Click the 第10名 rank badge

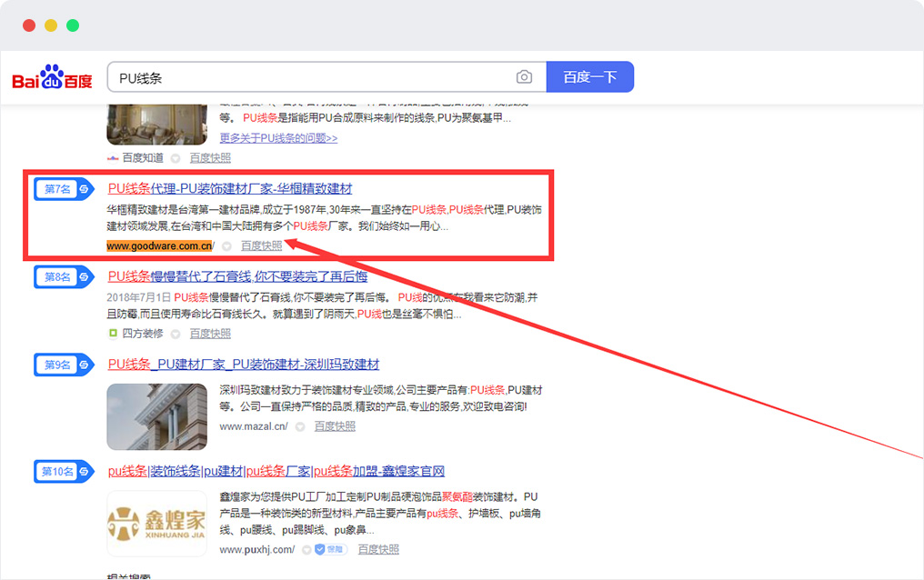click(64, 472)
